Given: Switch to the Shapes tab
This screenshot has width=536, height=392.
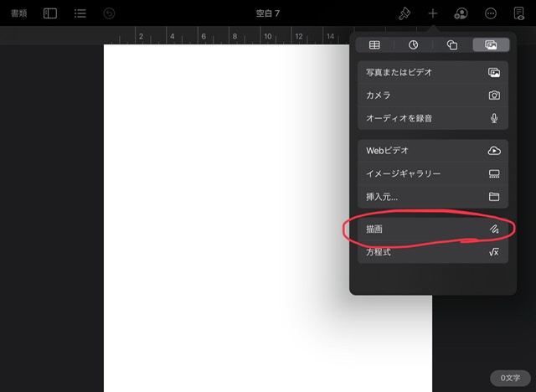Looking at the screenshot, I should (452, 45).
